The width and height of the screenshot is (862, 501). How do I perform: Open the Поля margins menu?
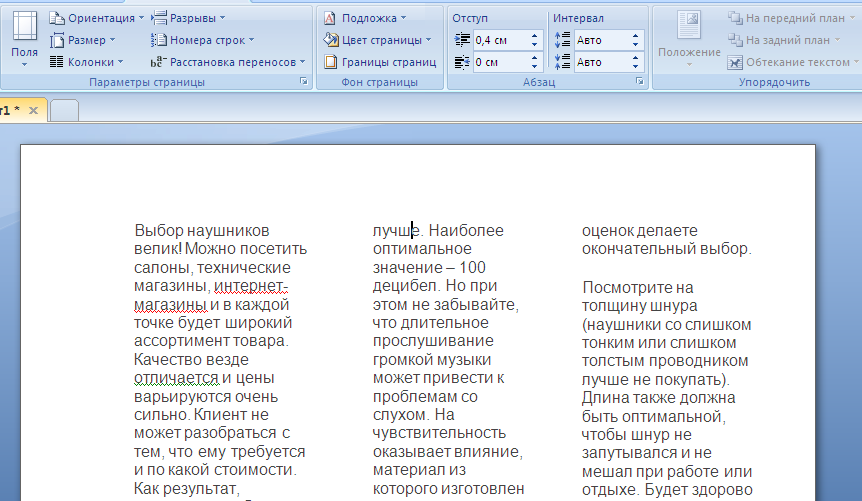(x=24, y=38)
